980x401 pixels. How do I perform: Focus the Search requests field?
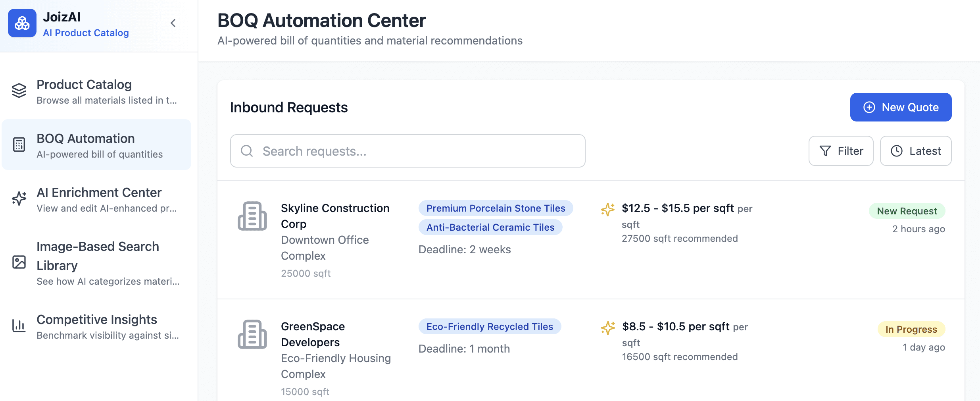tap(408, 151)
